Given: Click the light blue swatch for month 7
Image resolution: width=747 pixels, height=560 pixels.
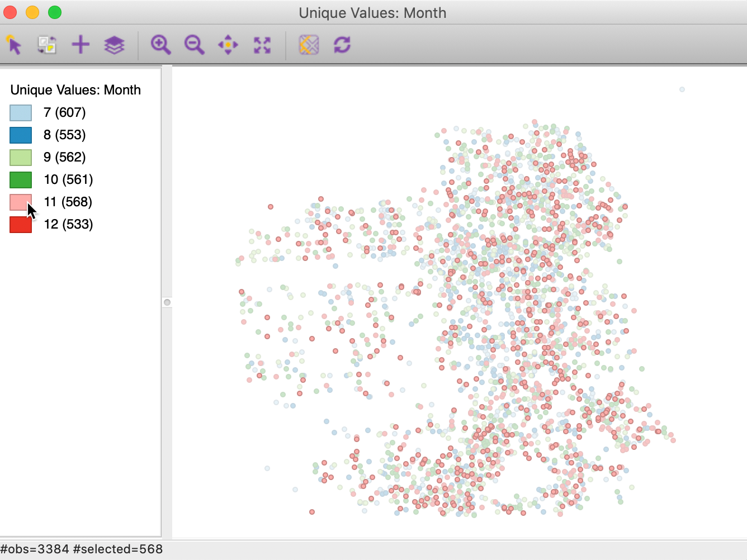Looking at the screenshot, I should [x=21, y=113].
